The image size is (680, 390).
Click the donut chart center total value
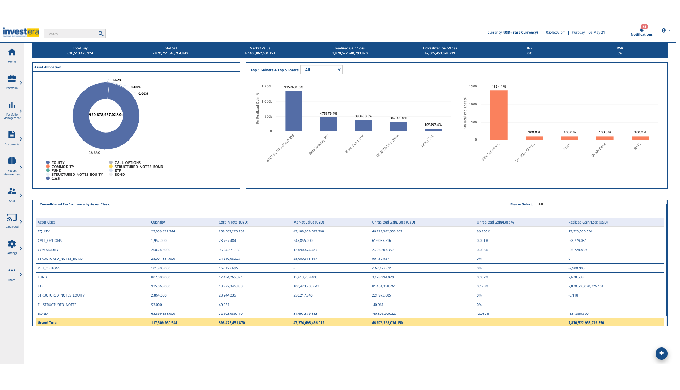[x=106, y=115]
